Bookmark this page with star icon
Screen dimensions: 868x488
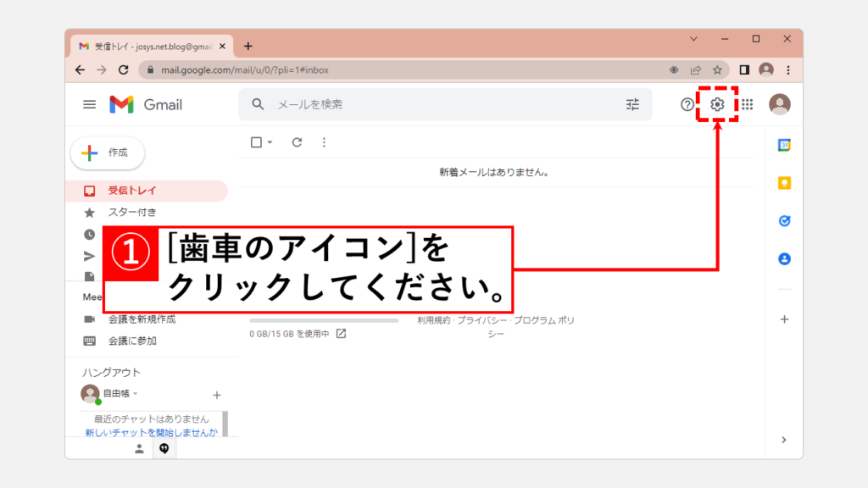(717, 69)
